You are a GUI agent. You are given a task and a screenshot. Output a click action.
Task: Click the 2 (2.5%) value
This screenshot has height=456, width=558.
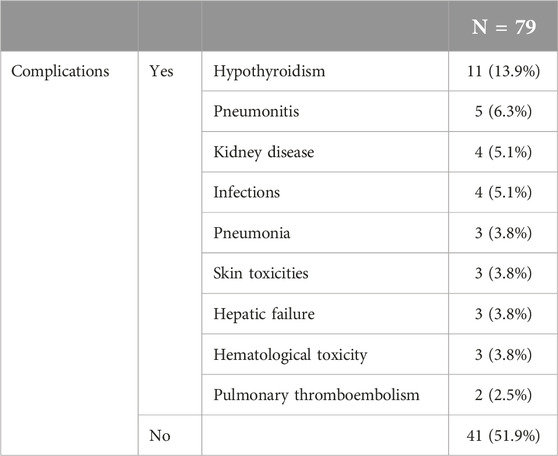pyautogui.click(x=503, y=395)
